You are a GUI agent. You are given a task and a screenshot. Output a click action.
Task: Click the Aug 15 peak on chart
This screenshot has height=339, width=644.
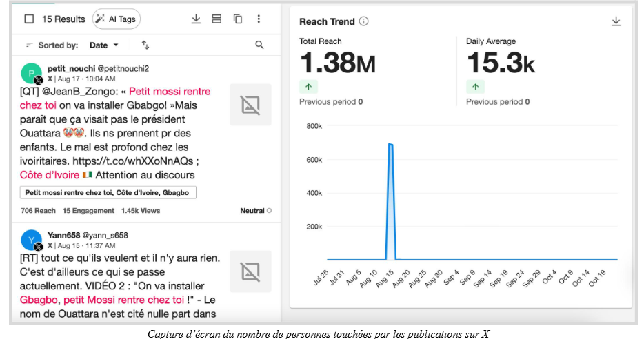coord(390,145)
